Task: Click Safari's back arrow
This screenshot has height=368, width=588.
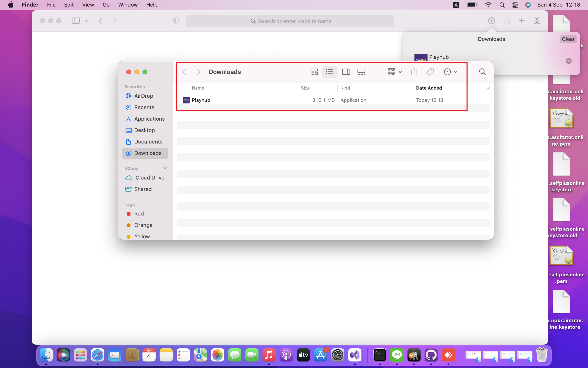Action: (x=100, y=21)
